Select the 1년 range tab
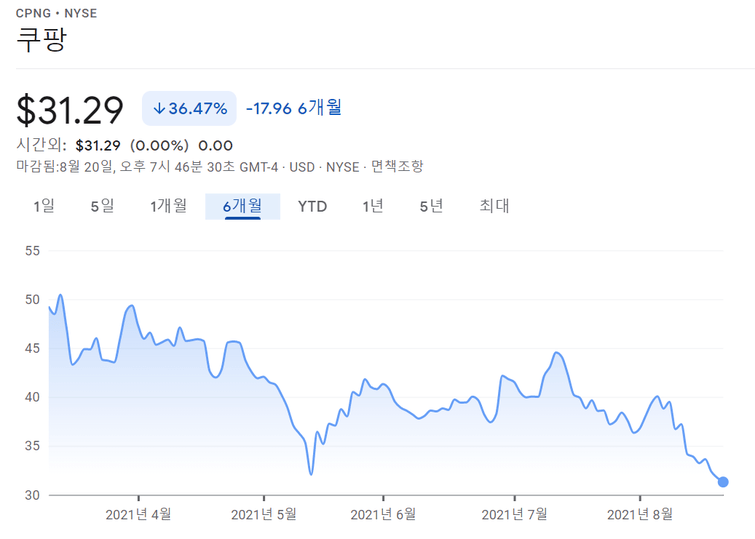 click(x=373, y=206)
